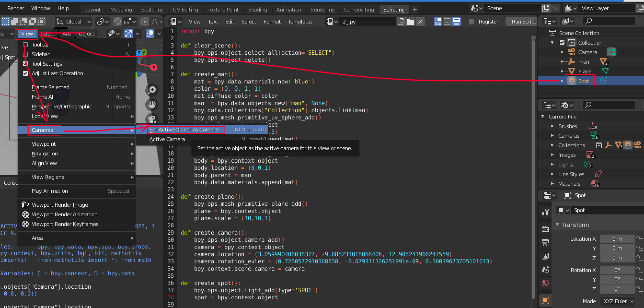This screenshot has width=644, height=308.
Task: Add a new workspace with plus button
Action: tap(414, 10)
